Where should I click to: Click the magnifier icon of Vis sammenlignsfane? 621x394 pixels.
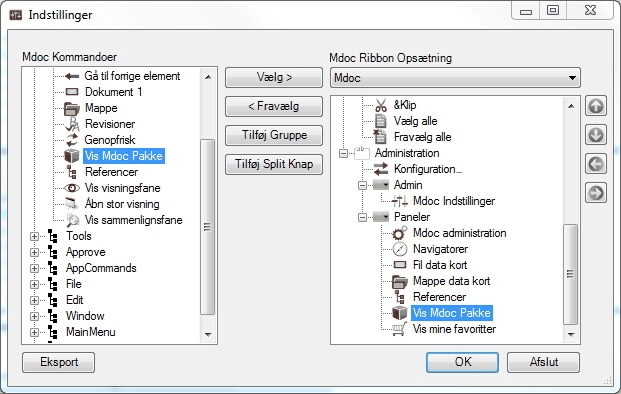[72, 220]
